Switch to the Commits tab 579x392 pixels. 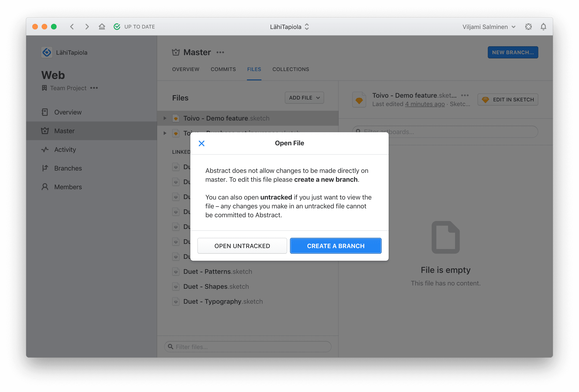click(x=223, y=69)
